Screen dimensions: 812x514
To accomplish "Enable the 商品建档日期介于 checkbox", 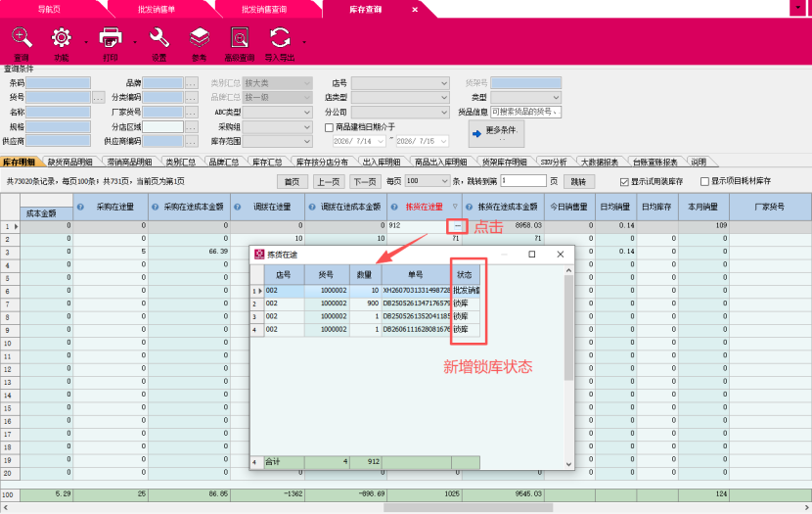I will point(329,127).
